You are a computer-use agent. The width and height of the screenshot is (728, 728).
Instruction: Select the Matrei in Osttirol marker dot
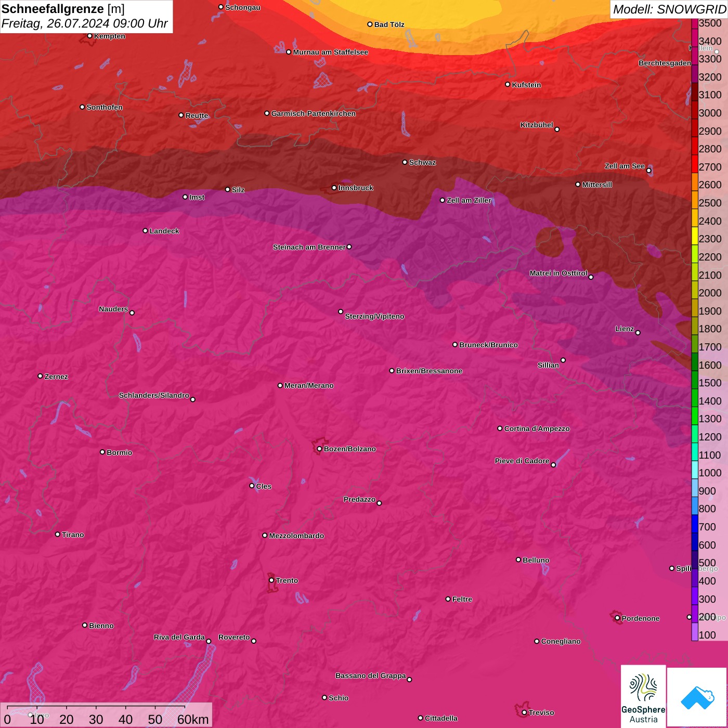591,277
